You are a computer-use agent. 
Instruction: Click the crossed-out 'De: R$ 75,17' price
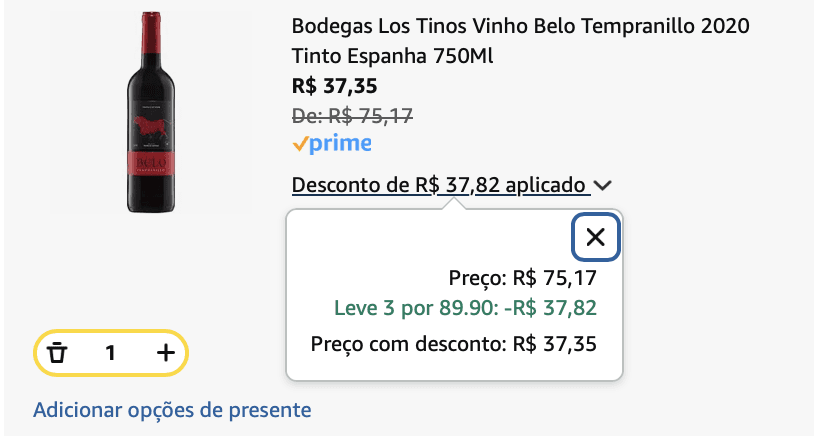(x=352, y=116)
